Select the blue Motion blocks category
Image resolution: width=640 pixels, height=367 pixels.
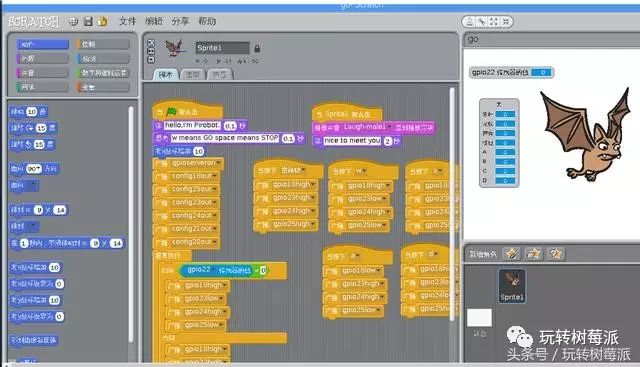42,44
